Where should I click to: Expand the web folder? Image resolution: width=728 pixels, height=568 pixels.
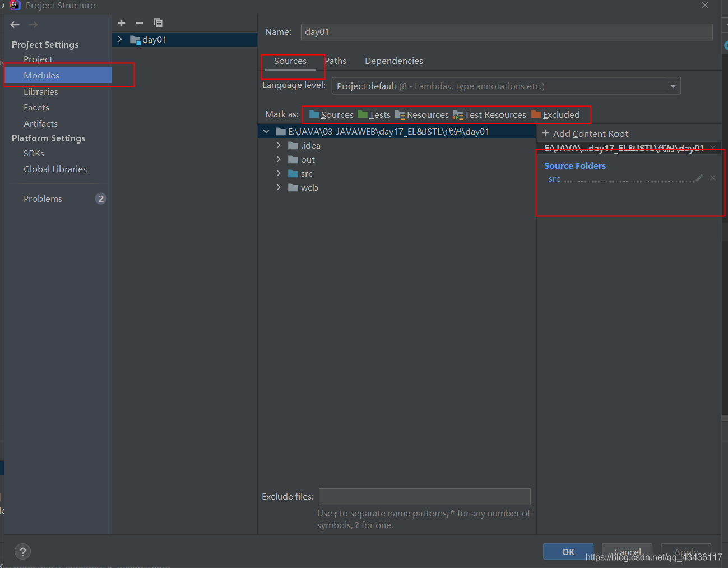[279, 187]
